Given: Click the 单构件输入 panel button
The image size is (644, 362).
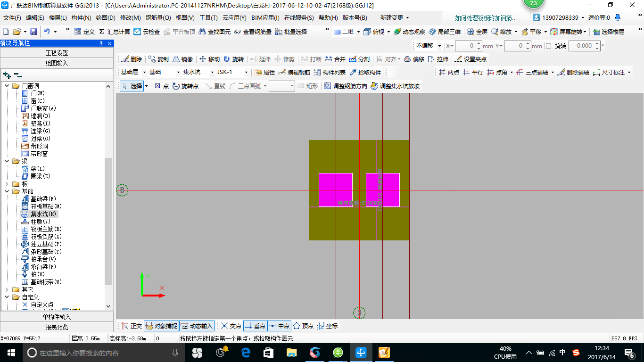Looking at the screenshot, I should pyautogui.click(x=57, y=317).
